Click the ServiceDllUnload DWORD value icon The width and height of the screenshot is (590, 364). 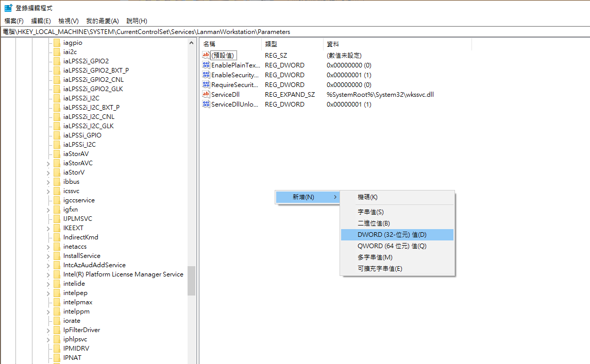206,105
